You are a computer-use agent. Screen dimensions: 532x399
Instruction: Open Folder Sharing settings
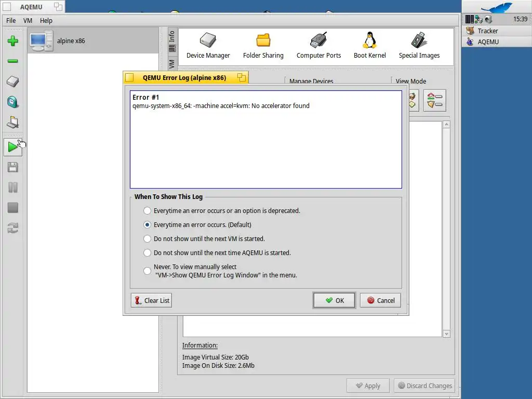[263, 46]
